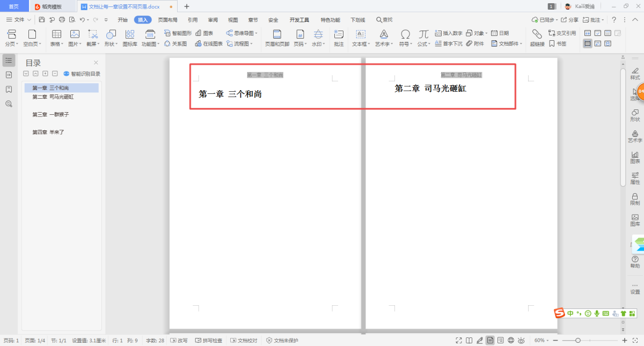The width and height of the screenshot is (644, 346).
Task: Click the 图片 insert picture icon
Action: coord(75,38)
